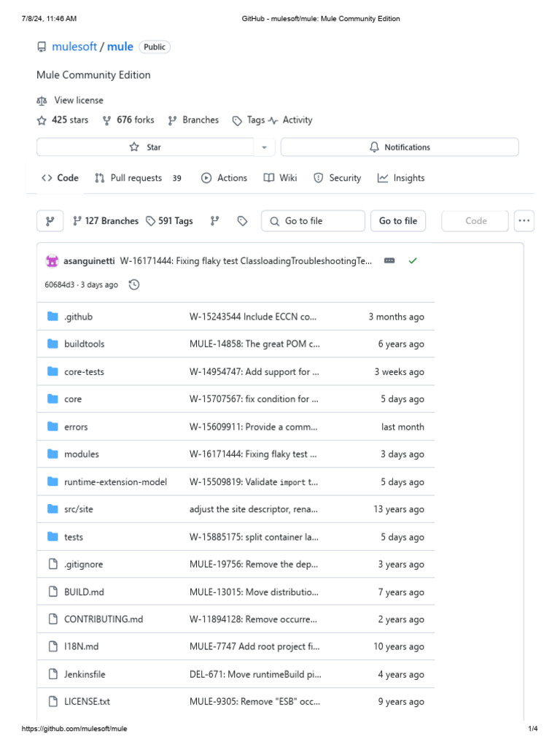Click the commit history clock icon
Viewport: 560px width, 747px height.
pyautogui.click(x=133, y=285)
